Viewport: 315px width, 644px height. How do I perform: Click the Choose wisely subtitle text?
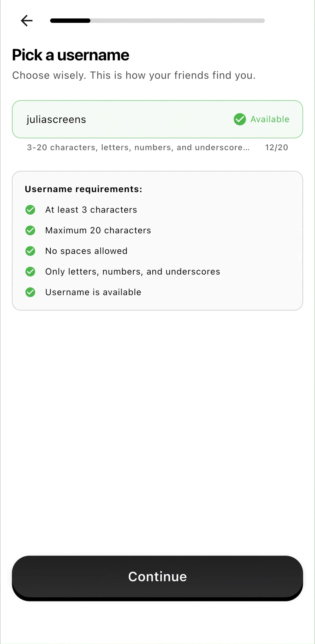point(134,75)
